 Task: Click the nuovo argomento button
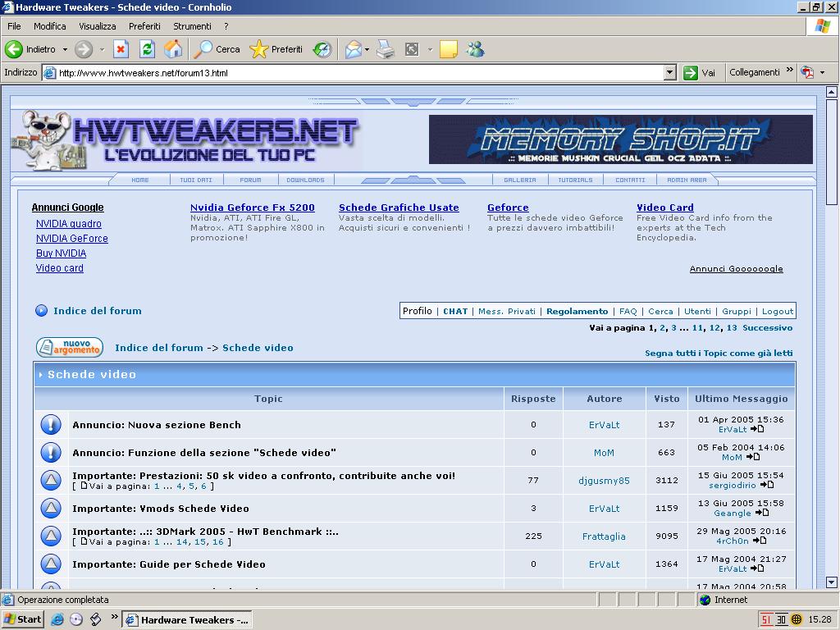[70, 348]
